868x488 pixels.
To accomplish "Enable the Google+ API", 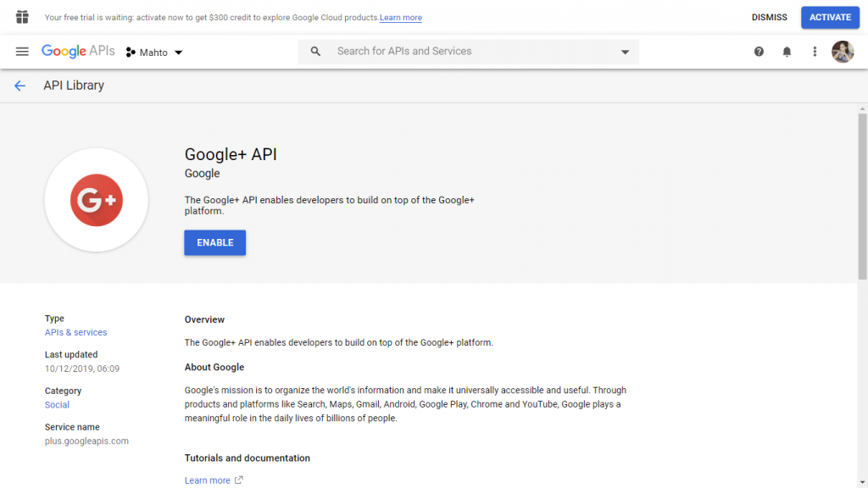I will pos(214,242).
